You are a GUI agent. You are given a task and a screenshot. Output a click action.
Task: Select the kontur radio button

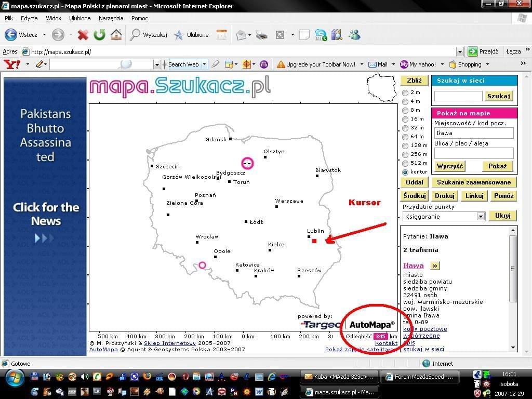405,172
